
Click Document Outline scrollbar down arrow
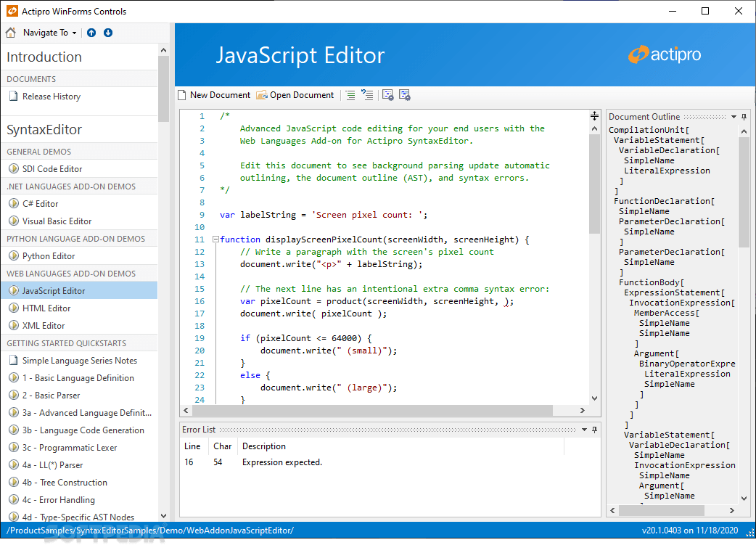(744, 499)
